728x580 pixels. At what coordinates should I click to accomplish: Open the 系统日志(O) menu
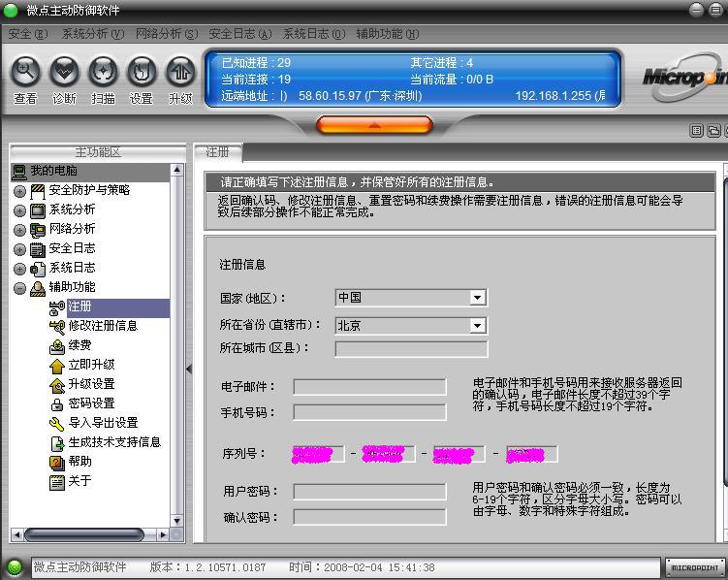[x=314, y=34]
